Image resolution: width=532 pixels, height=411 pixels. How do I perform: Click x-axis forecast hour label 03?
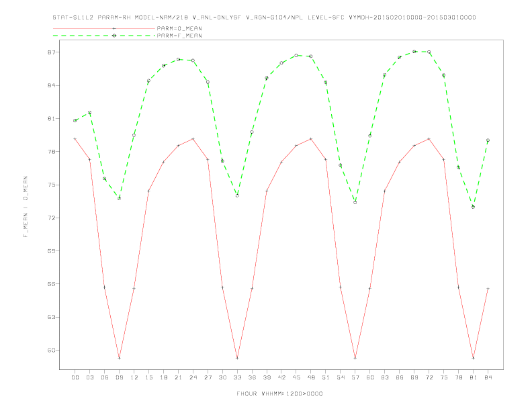(x=89, y=377)
